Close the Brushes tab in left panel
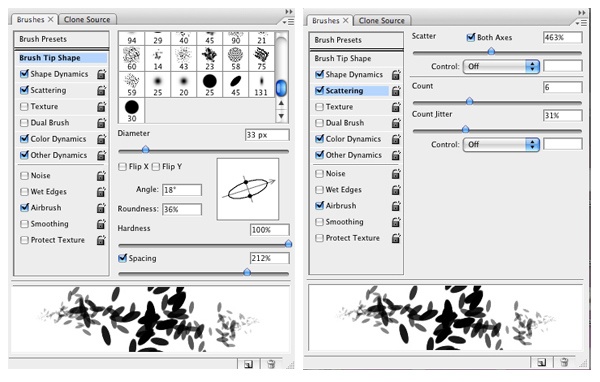 click(x=51, y=19)
